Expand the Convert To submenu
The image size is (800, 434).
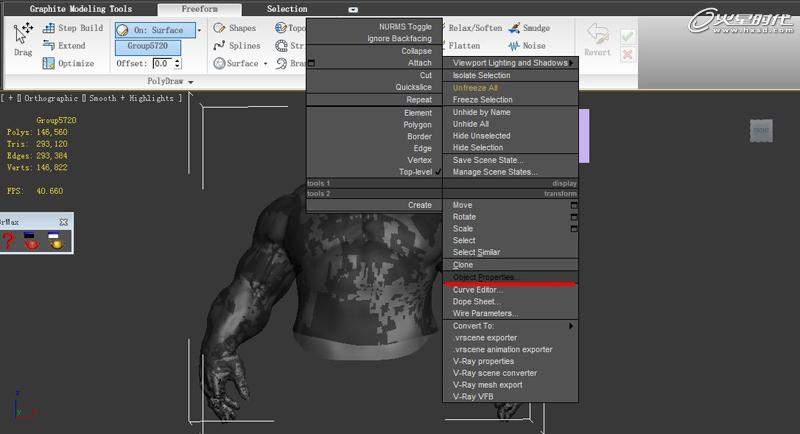[571, 326]
